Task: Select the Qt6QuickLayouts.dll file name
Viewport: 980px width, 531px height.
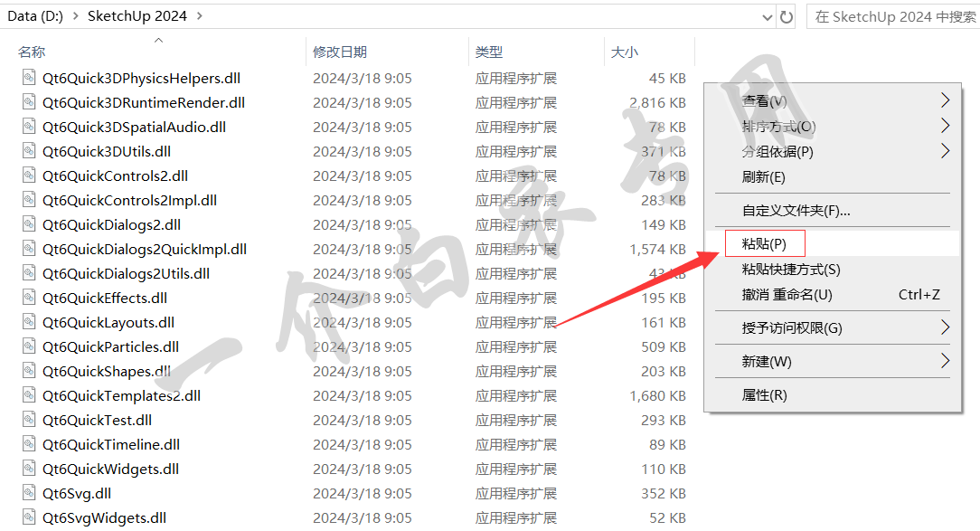Action: coord(108,322)
